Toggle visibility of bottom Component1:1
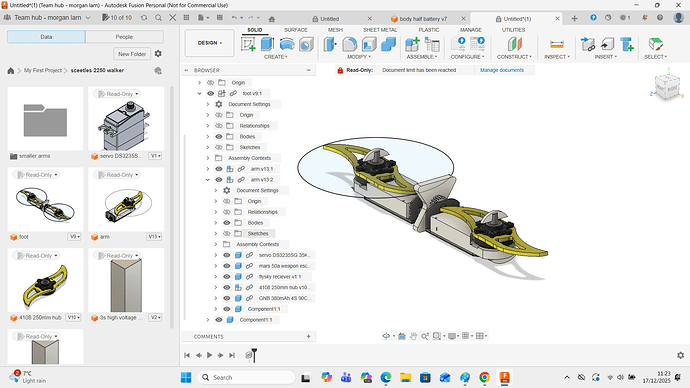The width and height of the screenshot is (690, 388). click(219, 320)
